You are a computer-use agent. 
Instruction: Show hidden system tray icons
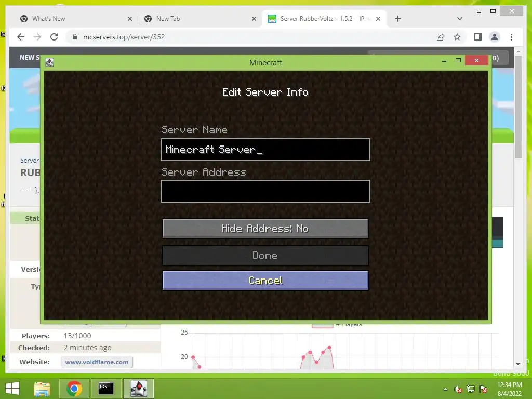click(x=445, y=389)
